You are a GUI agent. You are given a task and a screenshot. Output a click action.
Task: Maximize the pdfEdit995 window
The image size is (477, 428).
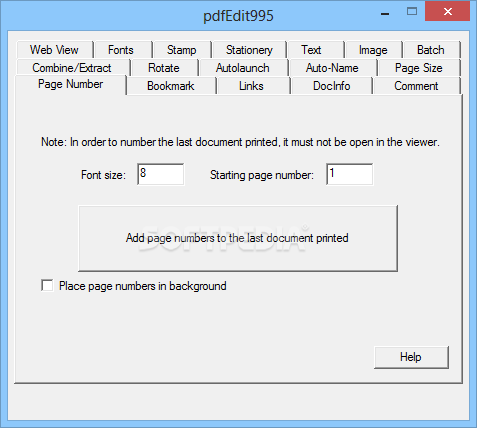[x=412, y=12]
